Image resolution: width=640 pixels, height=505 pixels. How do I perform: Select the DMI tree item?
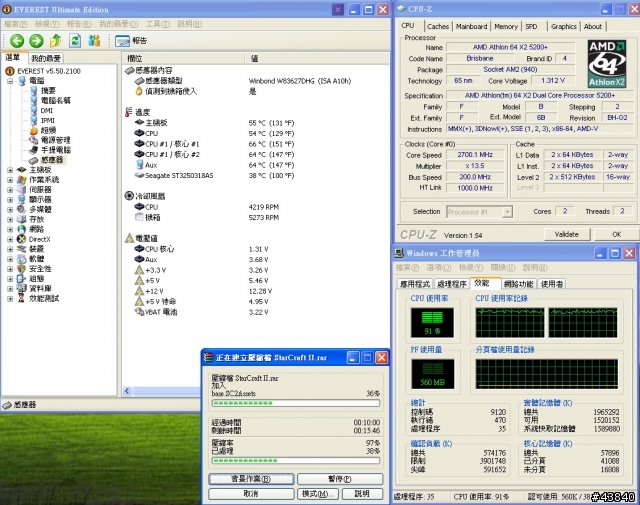point(47,110)
